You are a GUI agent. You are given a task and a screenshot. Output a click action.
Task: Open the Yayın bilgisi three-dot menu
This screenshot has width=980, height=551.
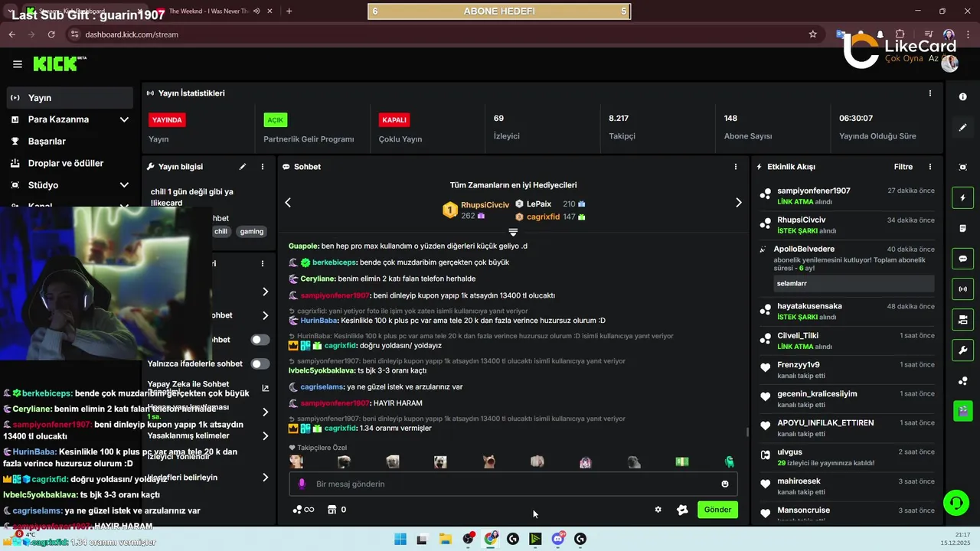[x=263, y=166]
